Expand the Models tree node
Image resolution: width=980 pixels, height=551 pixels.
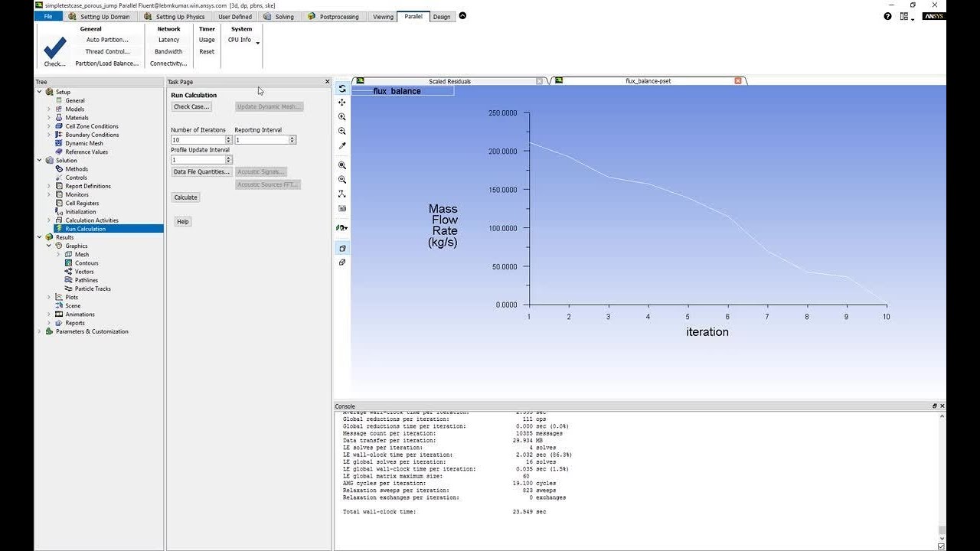tap(49, 109)
